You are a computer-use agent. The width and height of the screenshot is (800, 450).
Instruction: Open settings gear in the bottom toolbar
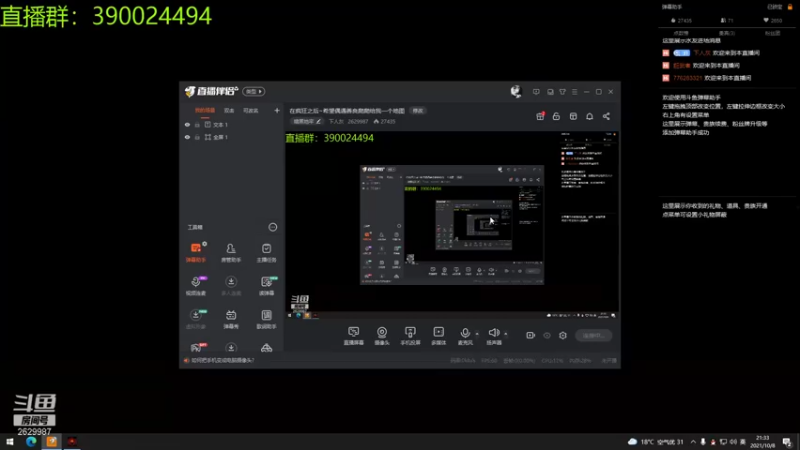[563, 335]
